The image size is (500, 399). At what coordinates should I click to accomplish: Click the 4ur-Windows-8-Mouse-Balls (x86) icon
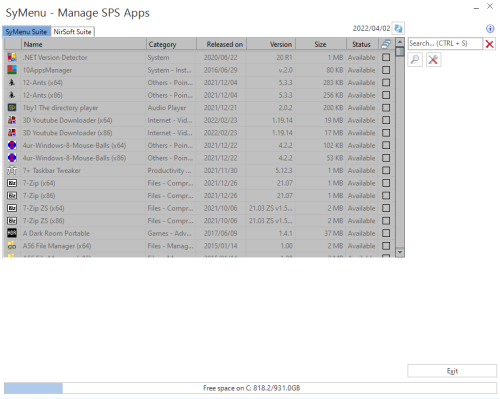[x=12, y=158]
